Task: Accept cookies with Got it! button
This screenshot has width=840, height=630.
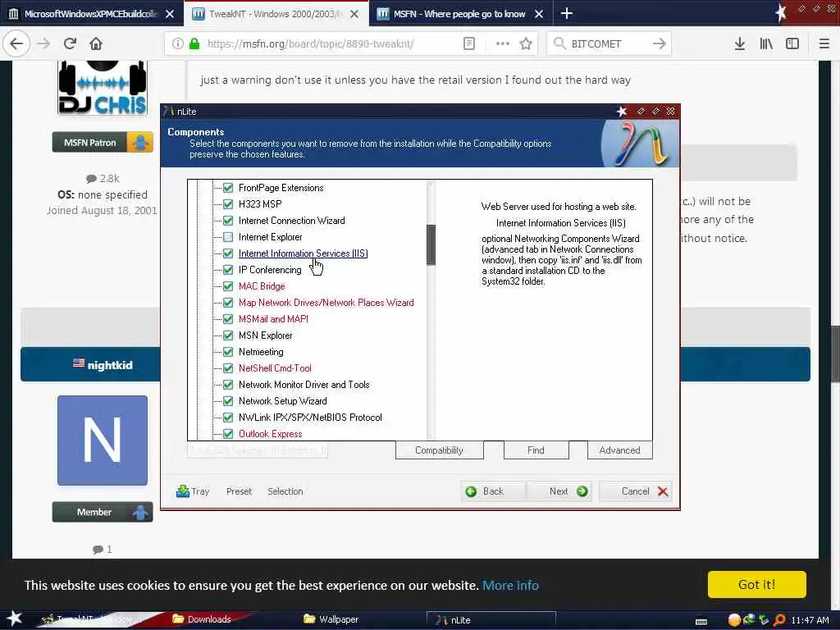Action: [x=756, y=584]
